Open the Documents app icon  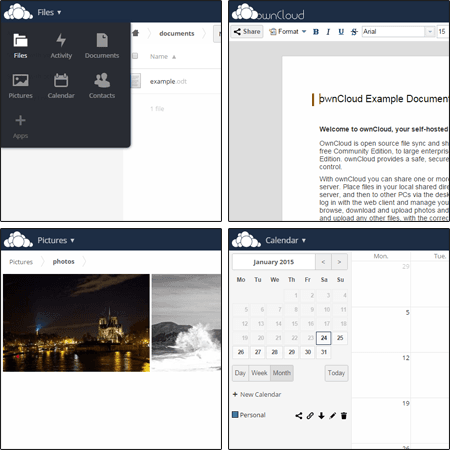click(102, 46)
